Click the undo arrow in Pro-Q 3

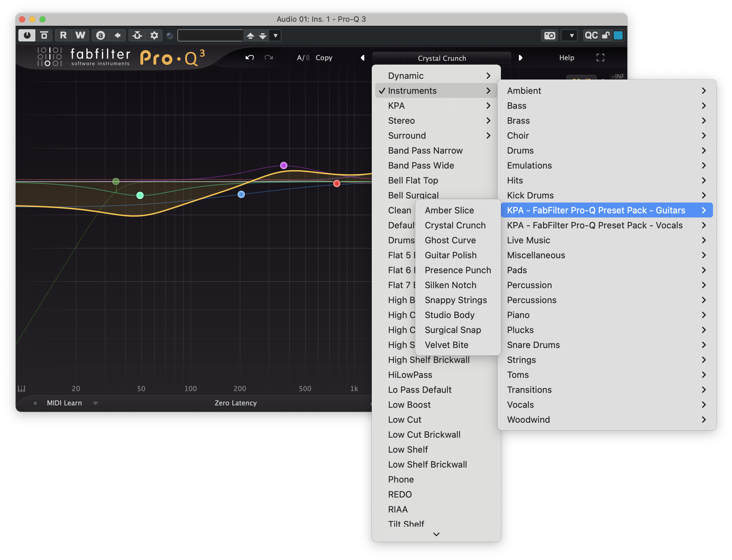tap(249, 57)
